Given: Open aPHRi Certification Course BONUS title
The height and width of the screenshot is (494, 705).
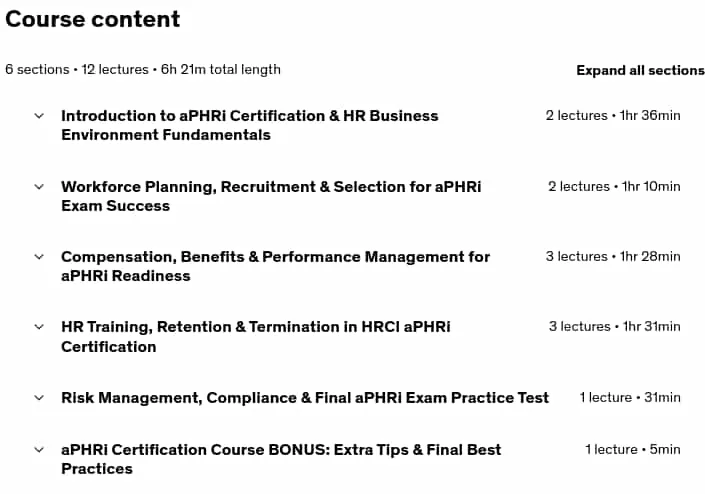Looking at the screenshot, I should (281, 459).
